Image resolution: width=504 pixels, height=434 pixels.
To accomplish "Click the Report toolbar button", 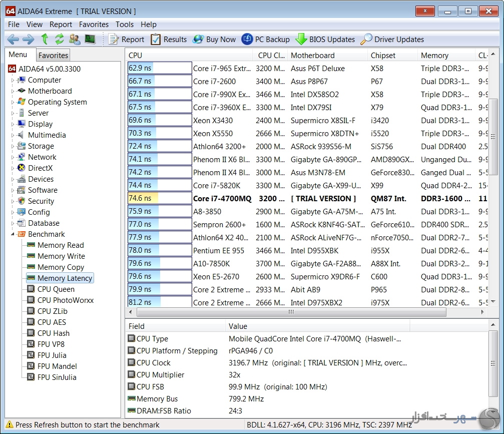I will click(126, 40).
